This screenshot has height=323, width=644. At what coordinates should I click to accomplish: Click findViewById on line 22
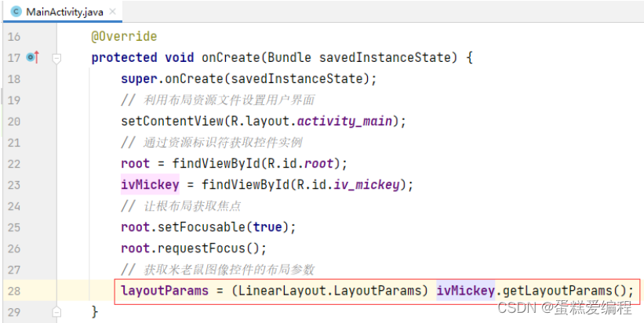216,164
